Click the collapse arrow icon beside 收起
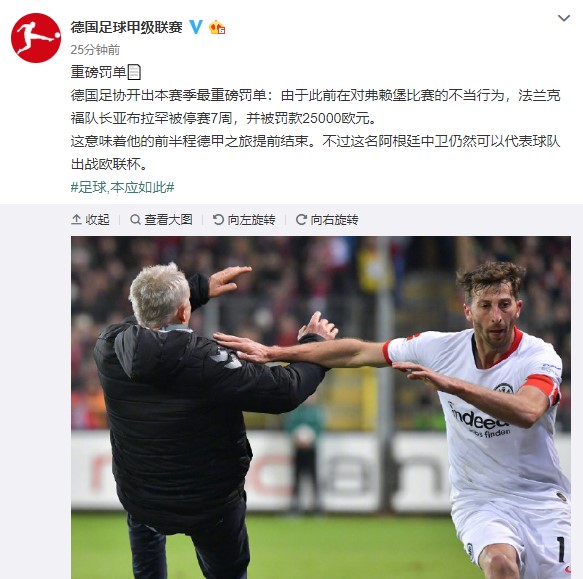583x579 pixels. 76,219
